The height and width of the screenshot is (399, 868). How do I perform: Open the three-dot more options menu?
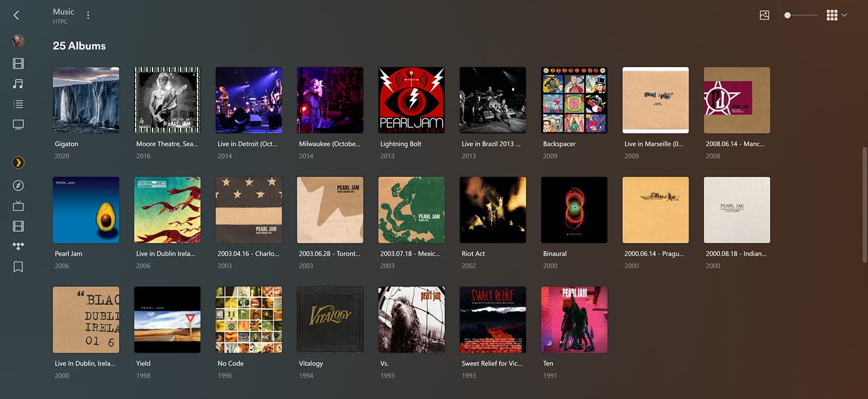coord(88,15)
